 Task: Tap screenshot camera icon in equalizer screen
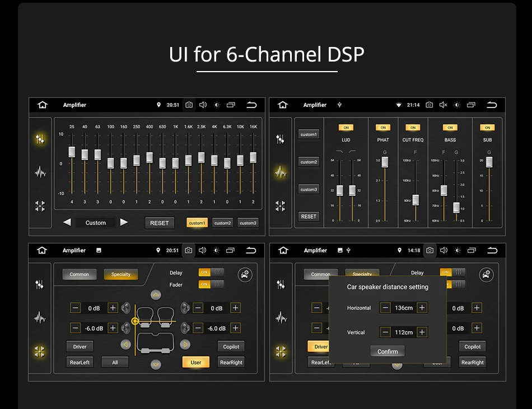[189, 105]
